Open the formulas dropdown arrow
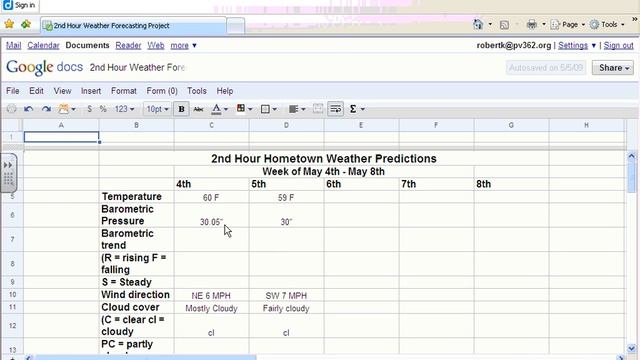 pyautogui.click(x=362, y=109)
